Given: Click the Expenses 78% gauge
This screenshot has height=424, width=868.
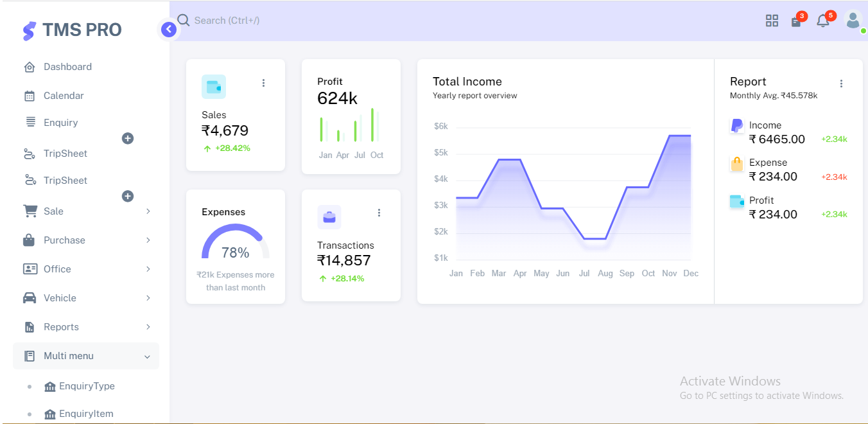Looking at the screenshot, I should (x=236, y=243).
